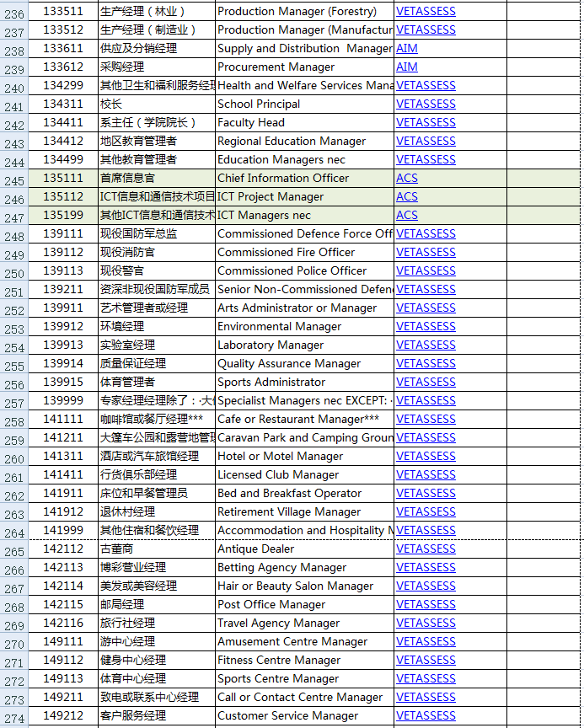Select row header 264
The width and height of the screenshot is (584, 728).
[x=14, y=531]
